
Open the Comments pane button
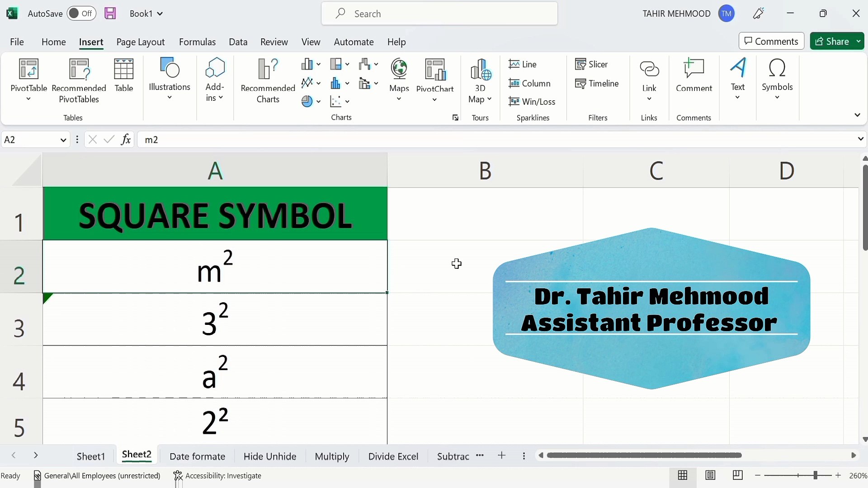point(771,42)
